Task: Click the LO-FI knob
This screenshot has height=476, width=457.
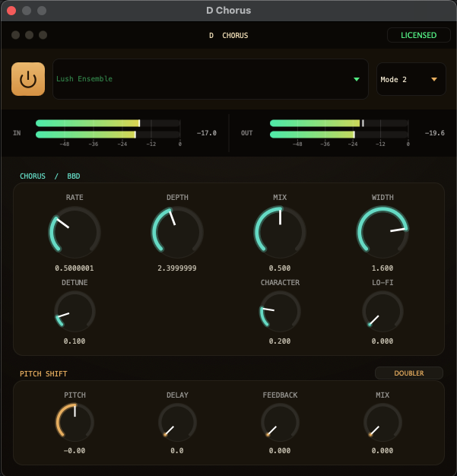Action: tap(382, 311)
